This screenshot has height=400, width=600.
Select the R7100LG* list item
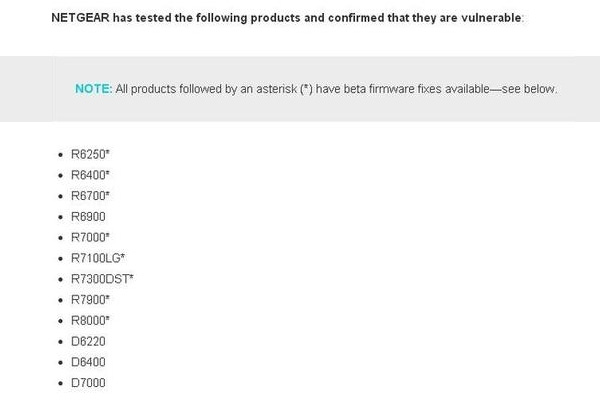pyautogui.click(x=98, y=258)
